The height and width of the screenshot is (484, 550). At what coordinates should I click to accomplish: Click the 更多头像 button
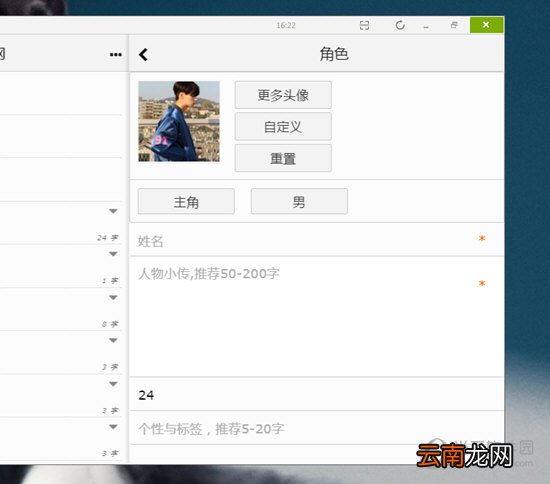pos(283,95)
